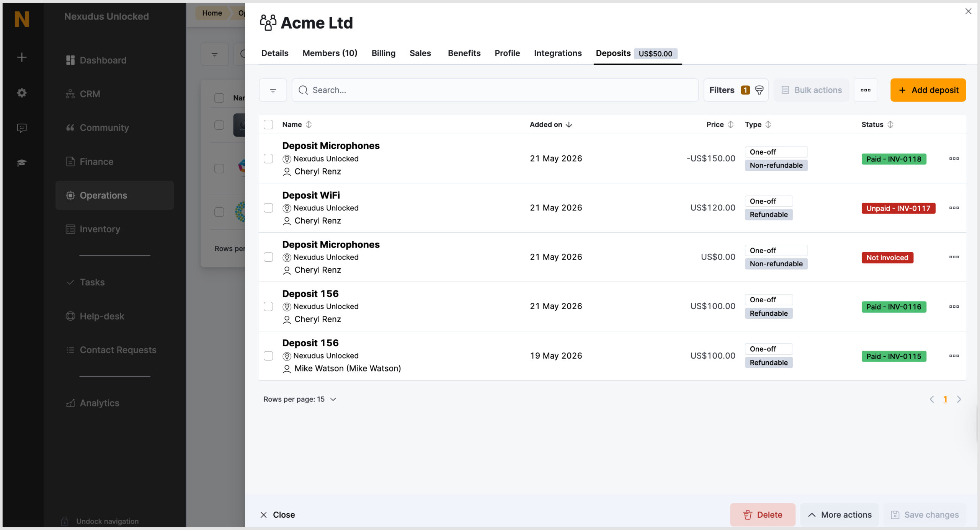Image resolution: width=980 pixels, height=530 pixels.
Task: Open Help-desk in the sidebar
Action: [x=115, y=316]
